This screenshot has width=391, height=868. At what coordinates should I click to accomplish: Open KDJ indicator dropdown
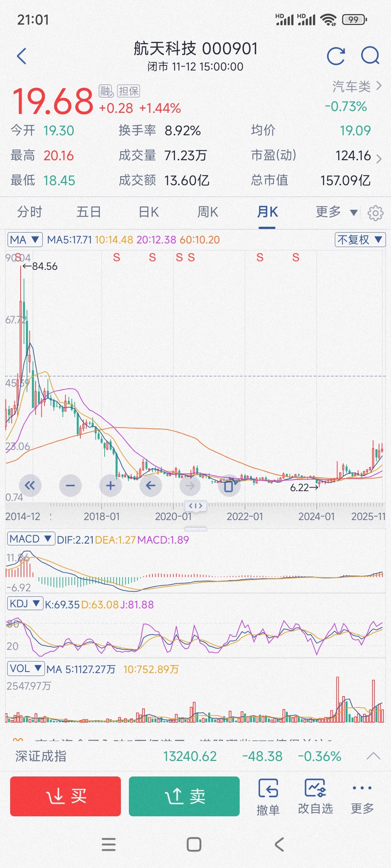pos(25,603)
